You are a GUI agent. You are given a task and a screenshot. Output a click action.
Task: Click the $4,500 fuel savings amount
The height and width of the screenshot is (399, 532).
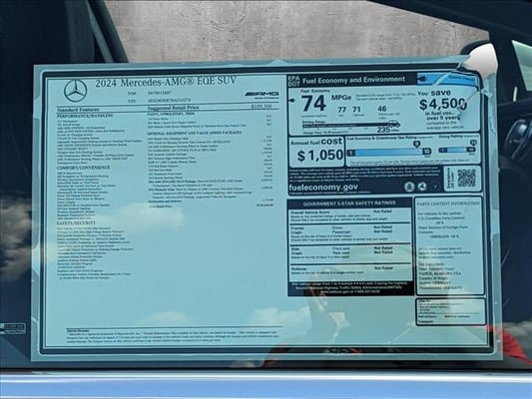coord(443,104)
